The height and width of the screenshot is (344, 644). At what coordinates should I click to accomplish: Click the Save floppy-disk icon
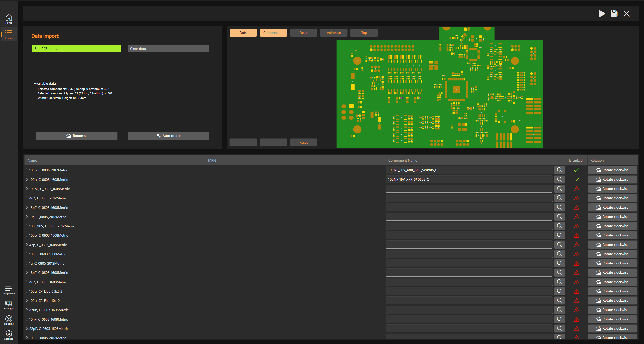(x=614, y=14)
